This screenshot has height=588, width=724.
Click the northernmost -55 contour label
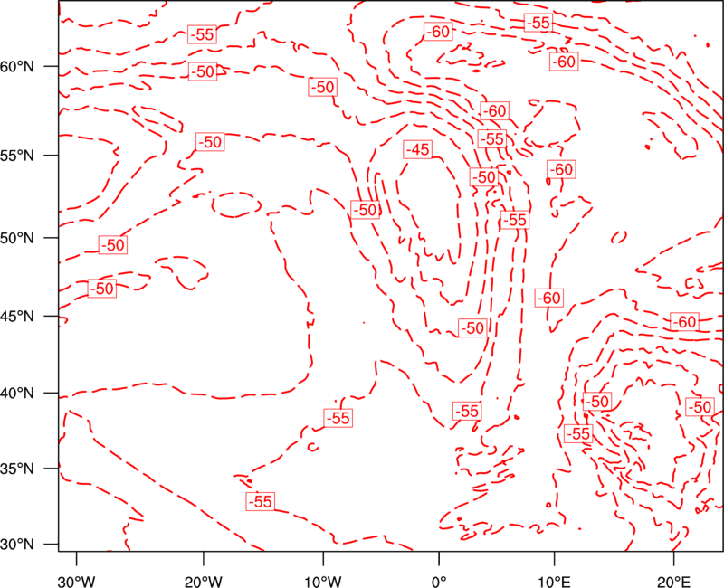point(538,22)
